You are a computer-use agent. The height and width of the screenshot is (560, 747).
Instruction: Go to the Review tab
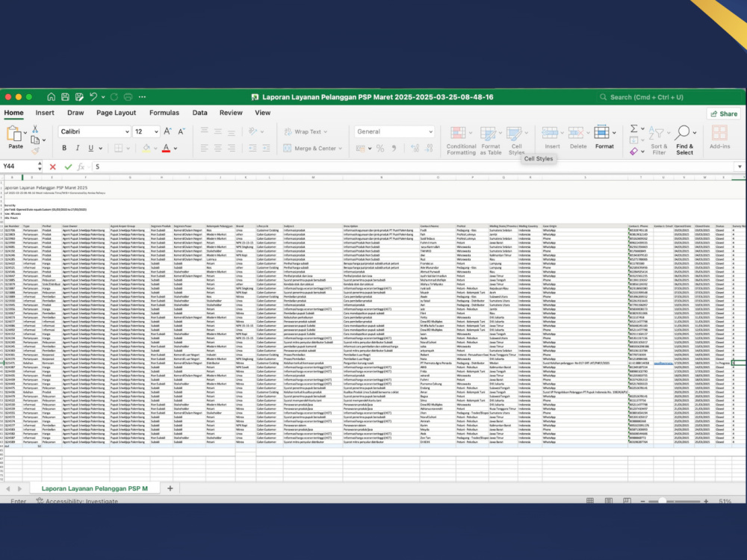pos(231,113)
